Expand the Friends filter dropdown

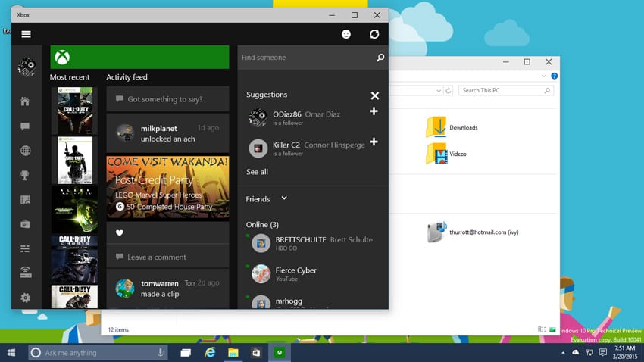(x=284, y=198)
